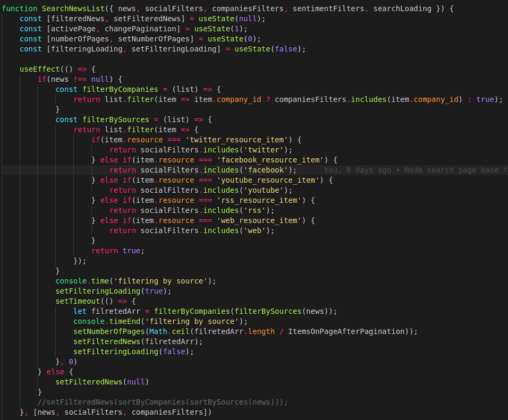The height and width of the screenshot is (420, 508).
Task: Click the 'youtube' string in socialFilters.includes
Action: (263, 190)
